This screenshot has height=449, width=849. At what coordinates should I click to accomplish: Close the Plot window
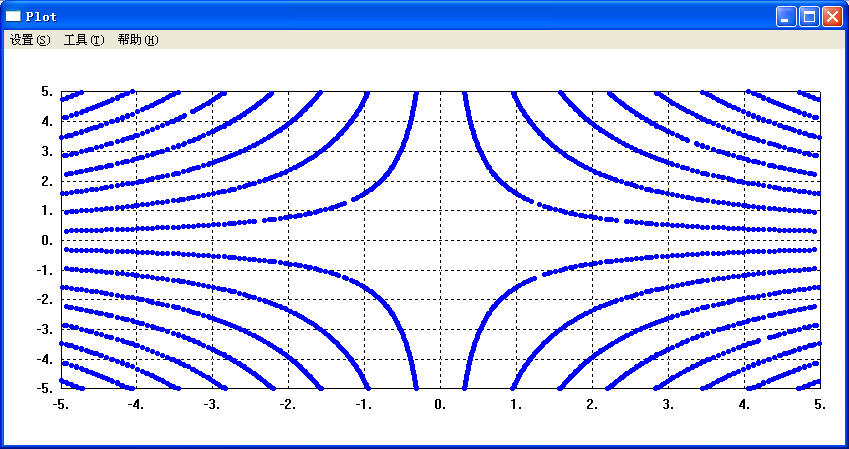833,17
